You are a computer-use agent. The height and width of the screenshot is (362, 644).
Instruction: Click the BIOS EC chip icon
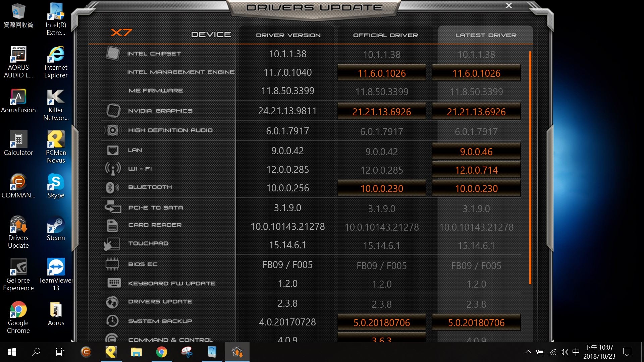point(112,264)
